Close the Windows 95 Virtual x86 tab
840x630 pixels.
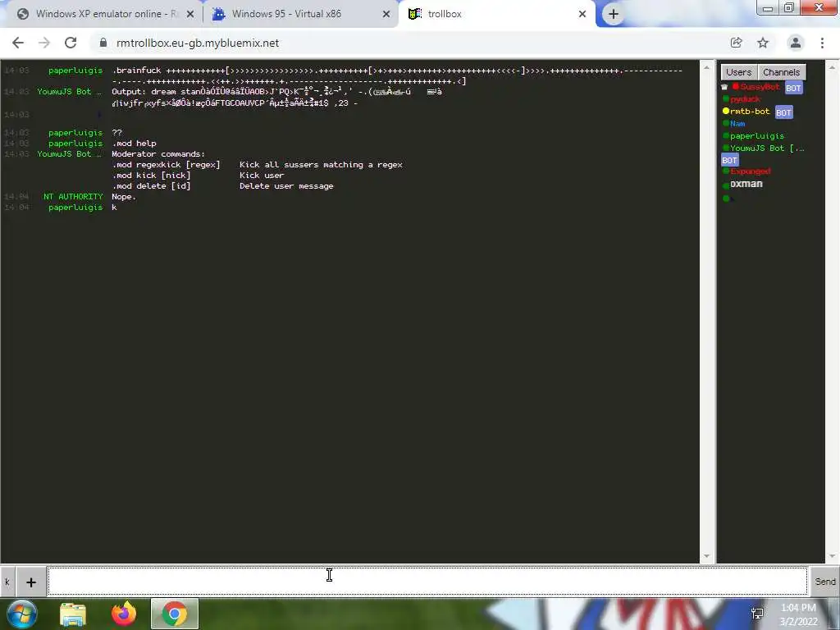[386, 14]
